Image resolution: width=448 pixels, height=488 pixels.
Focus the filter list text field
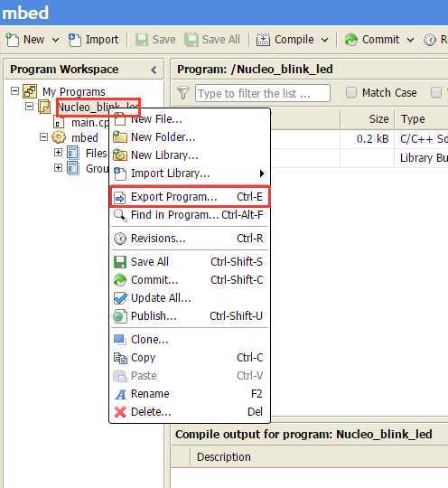[x=263, y=93]
